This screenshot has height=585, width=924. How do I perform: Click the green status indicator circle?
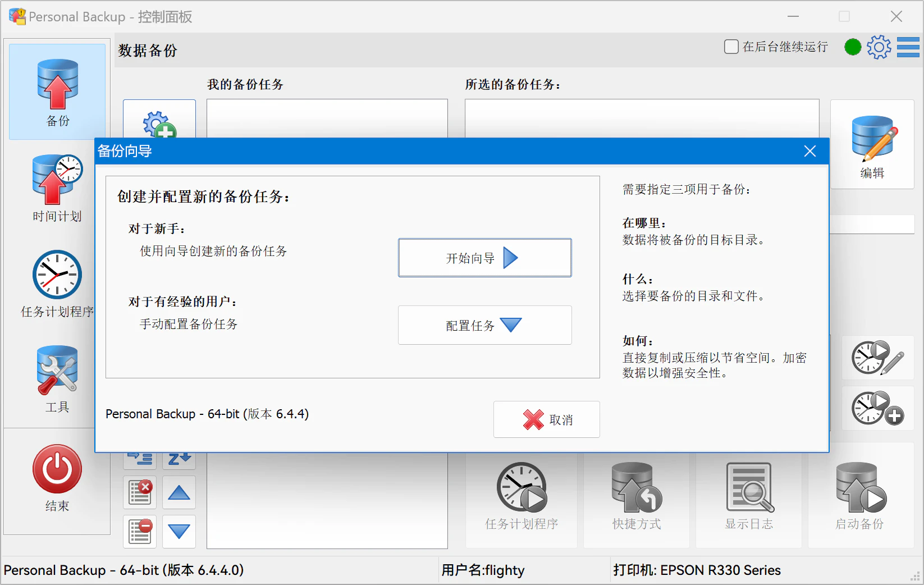point(852,47)
